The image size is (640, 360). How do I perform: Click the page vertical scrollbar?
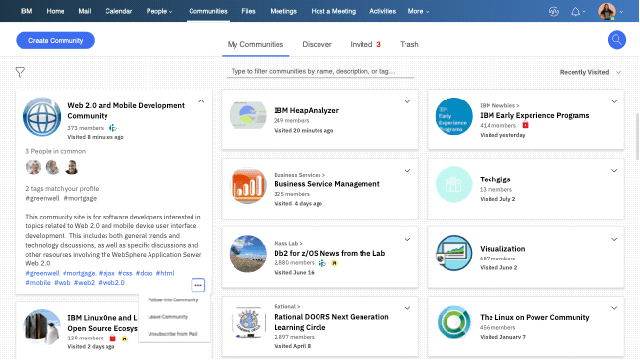(637, 137)
